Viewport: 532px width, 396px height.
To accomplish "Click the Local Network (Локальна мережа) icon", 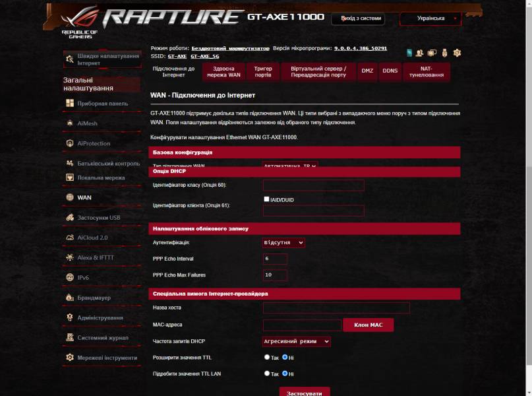I will pyautogui.click(x=70, y=178).
